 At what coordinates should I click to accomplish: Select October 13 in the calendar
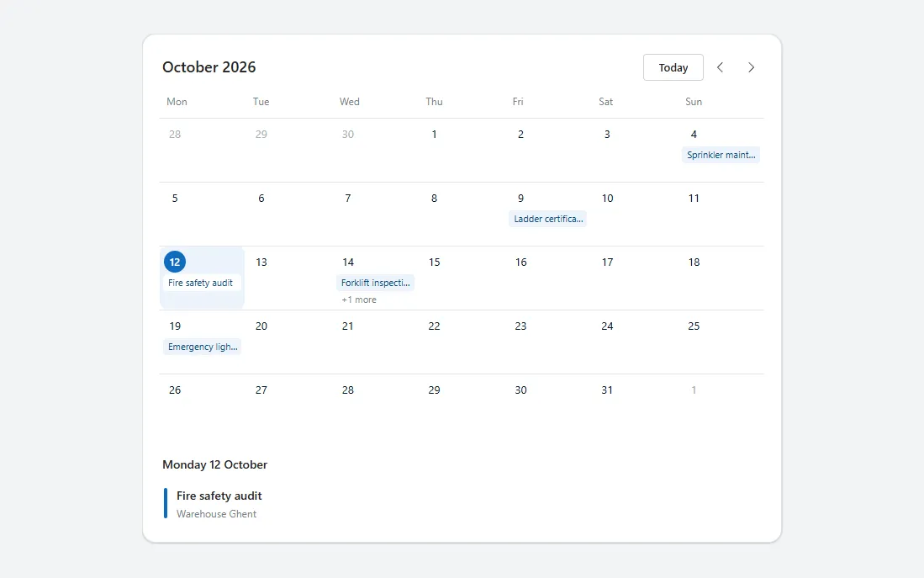[x=261, y=262]
